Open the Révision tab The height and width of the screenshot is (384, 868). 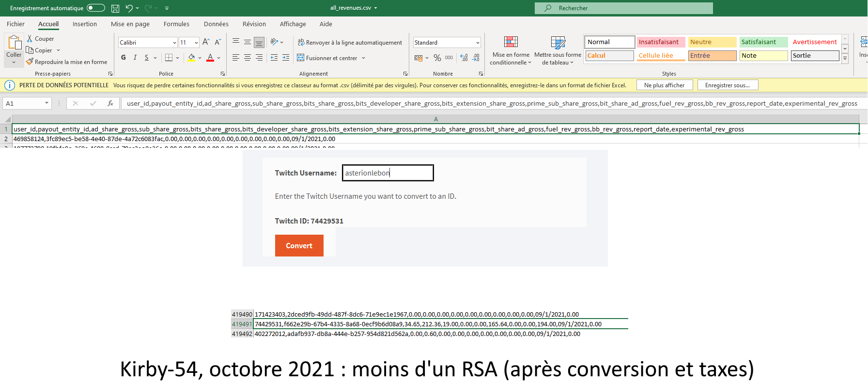[x=254, y=24]
